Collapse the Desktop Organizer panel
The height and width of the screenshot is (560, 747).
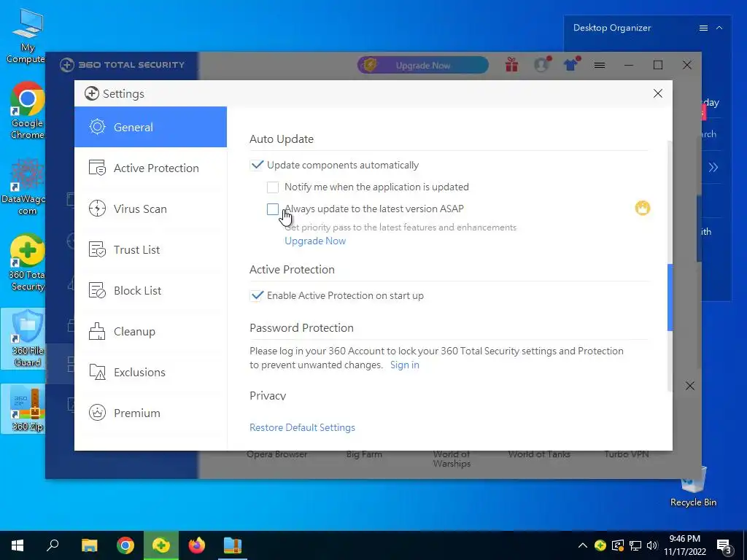click(x=719, y=28)
